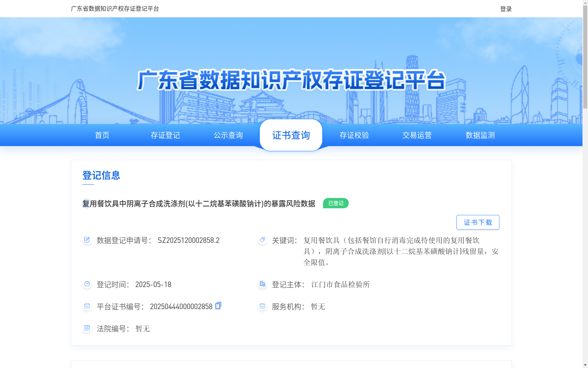Switch to the 公示查询 tab
588x368 pixels.
228,135
